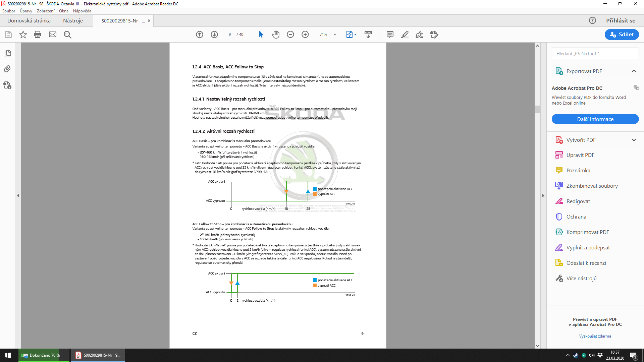Open page thumbnails panel icon
644x362 pixels.
point(8,54)
